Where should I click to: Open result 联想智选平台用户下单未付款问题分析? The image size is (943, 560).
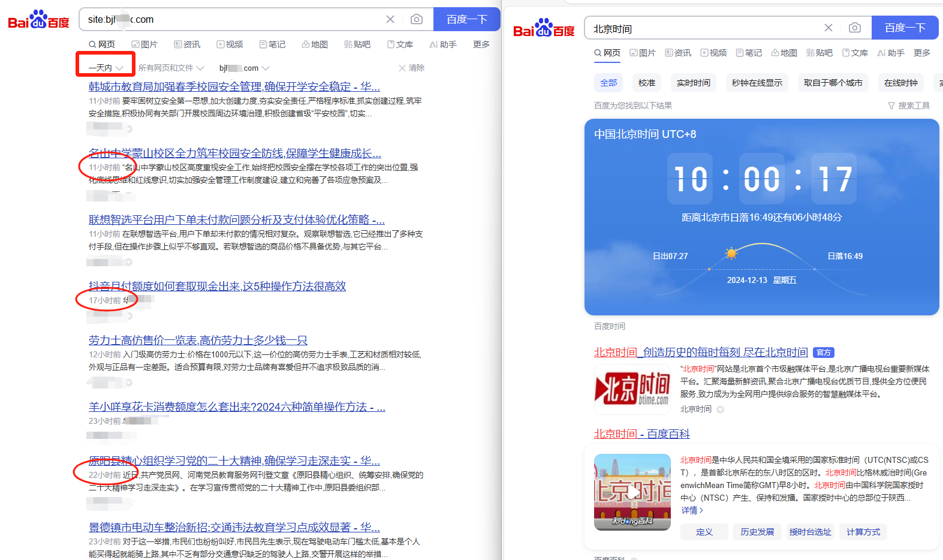tap(236, 219)
